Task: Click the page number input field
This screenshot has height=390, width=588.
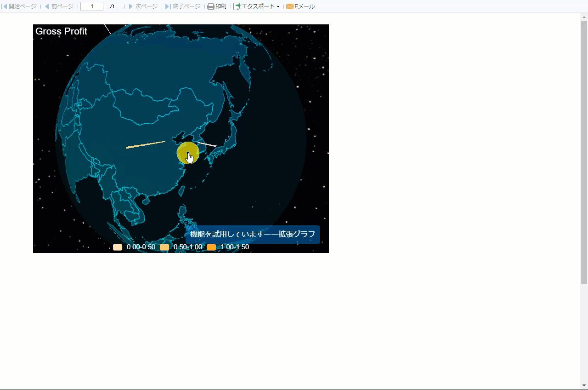Action: pyautogui.click(x=92, y=6)
